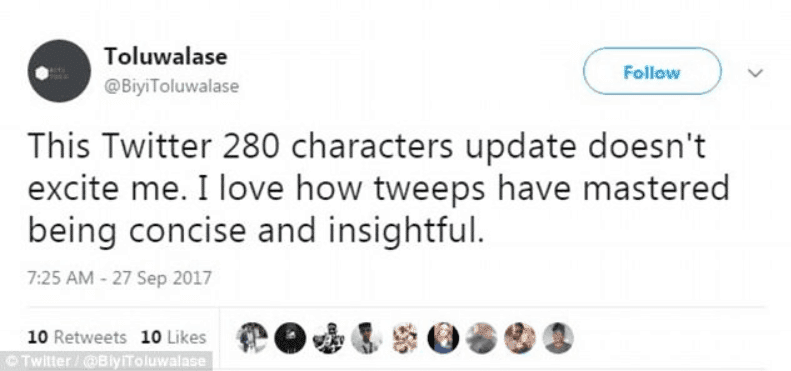This screenshot has width=791, height=371.
Task: Click the © Twitter credit caption
Action: pos(38,361)
